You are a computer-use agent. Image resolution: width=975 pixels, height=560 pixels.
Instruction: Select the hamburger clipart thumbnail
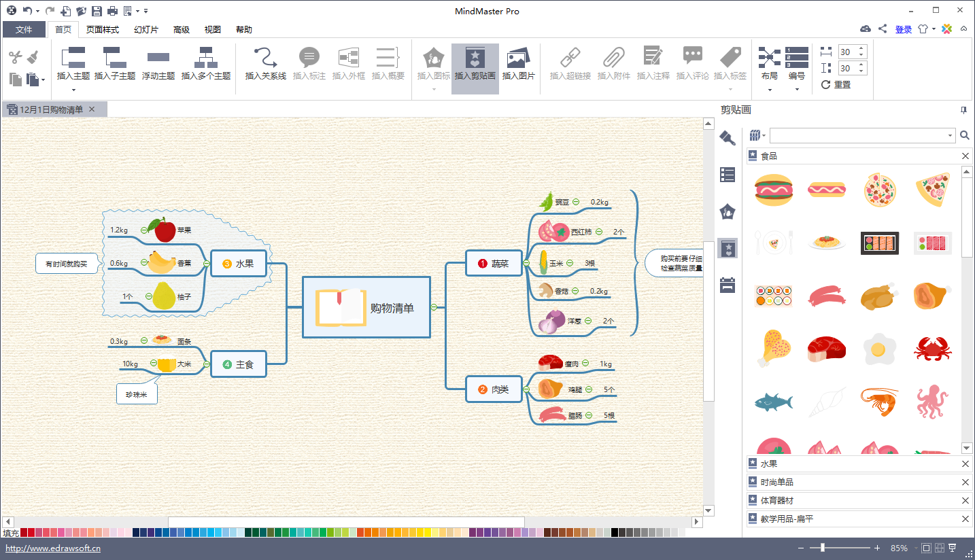773,190
